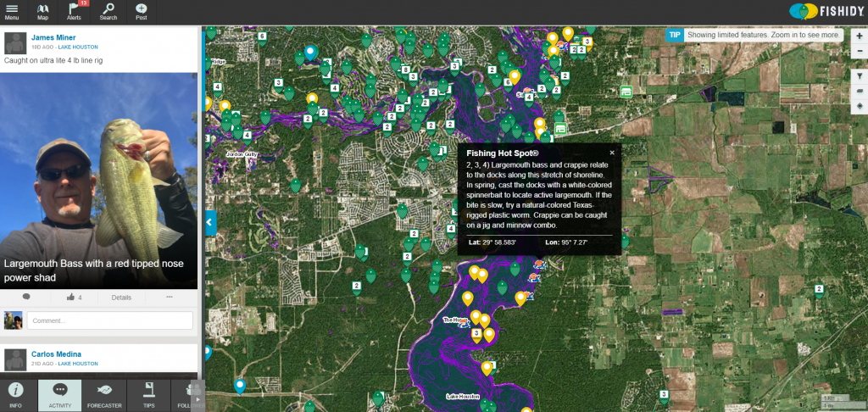868x412 pixels.
Task: View Details of the bass post
Action: point(121,298)
